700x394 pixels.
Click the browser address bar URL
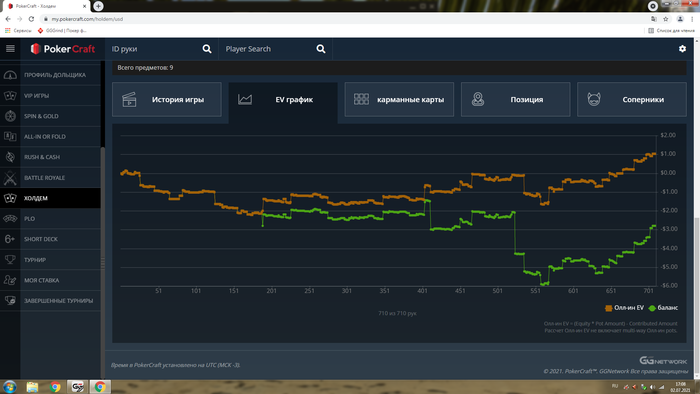click(87, 19)
